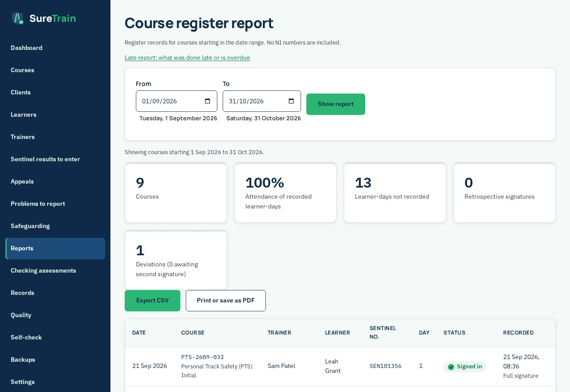Open Self-check
Viewport: 570px width, 392px height.
click(55, 338)
